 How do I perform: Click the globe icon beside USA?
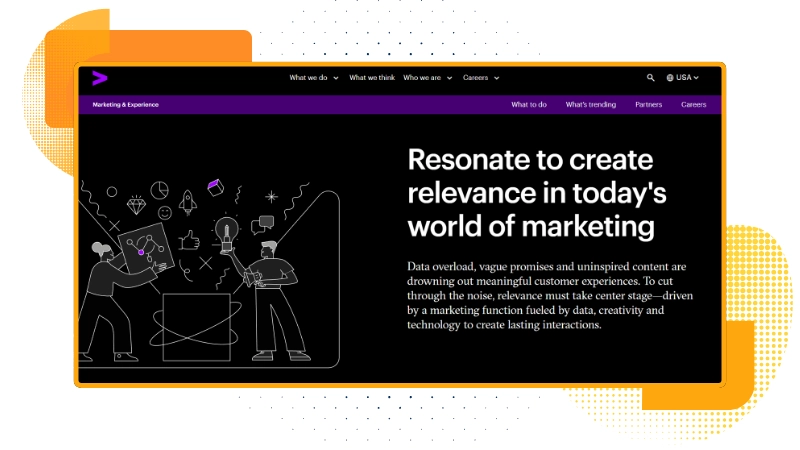(670, 78)
